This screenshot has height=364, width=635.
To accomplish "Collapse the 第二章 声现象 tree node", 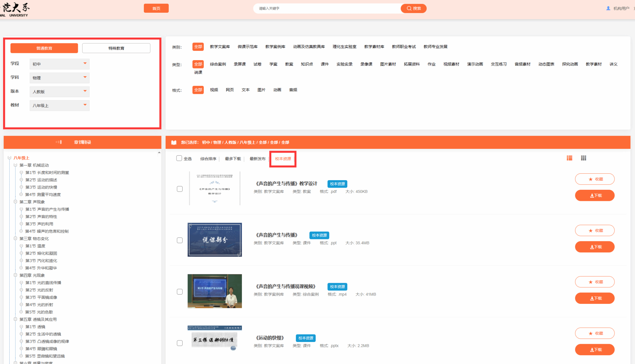I will (x=15, y=202).
